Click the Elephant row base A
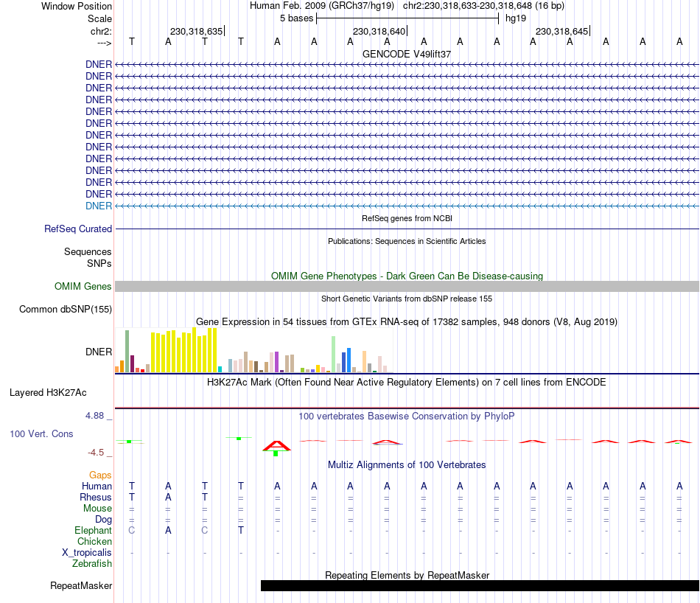 (168, 530)
